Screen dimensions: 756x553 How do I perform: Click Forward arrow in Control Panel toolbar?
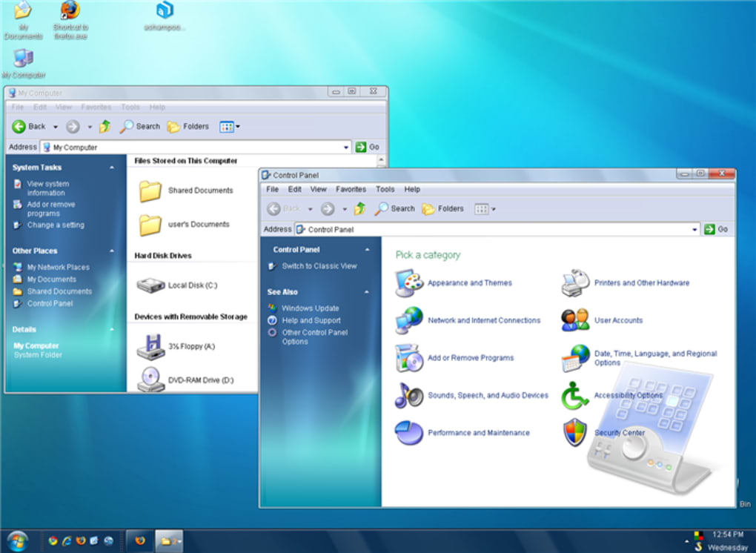328,209
